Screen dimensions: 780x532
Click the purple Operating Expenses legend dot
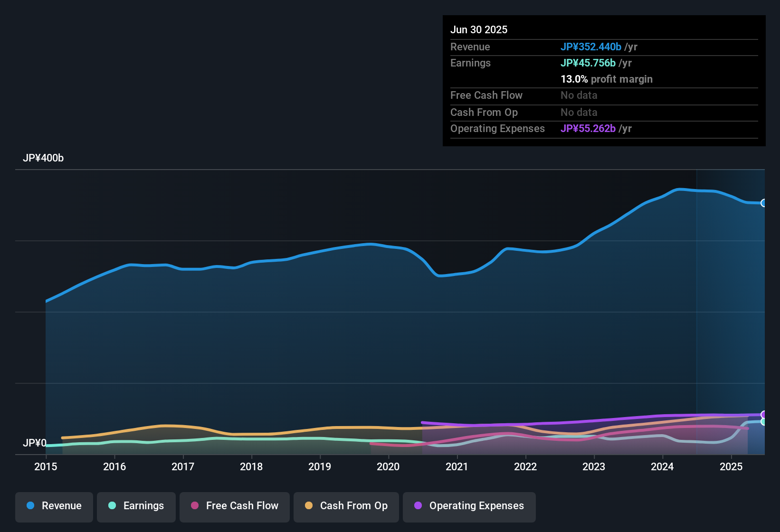coord(418,506)
